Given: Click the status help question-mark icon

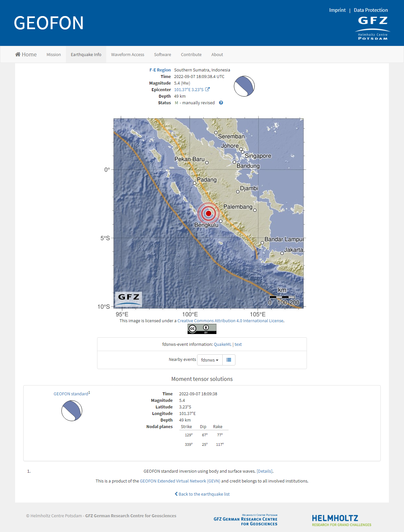Looking at the screenshot, I should click(x=221, y=103).
